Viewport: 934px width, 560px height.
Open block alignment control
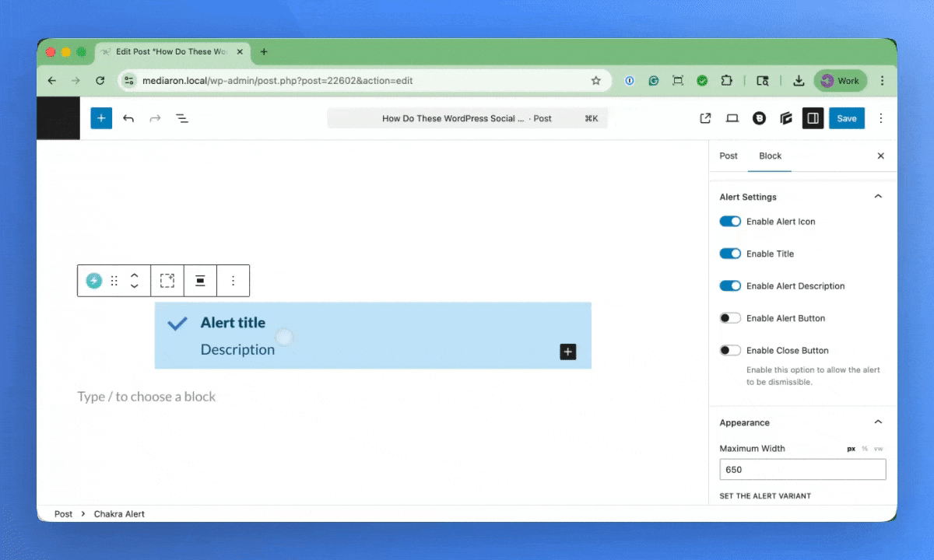click(200, 281)
